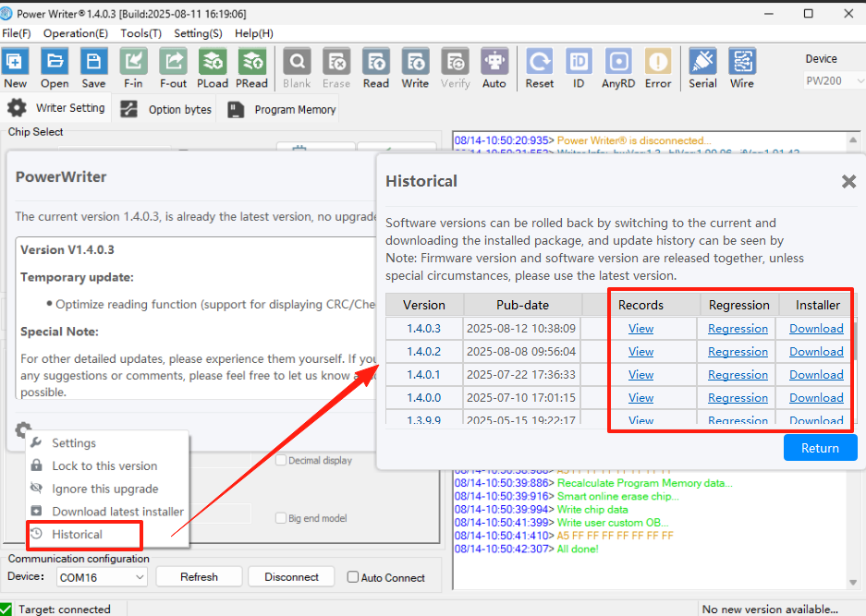Viewport: 866px width, 616px height.
Task: Click the Read chip toolbar icon
Action: pyautogui.click(x=376, y=68)
